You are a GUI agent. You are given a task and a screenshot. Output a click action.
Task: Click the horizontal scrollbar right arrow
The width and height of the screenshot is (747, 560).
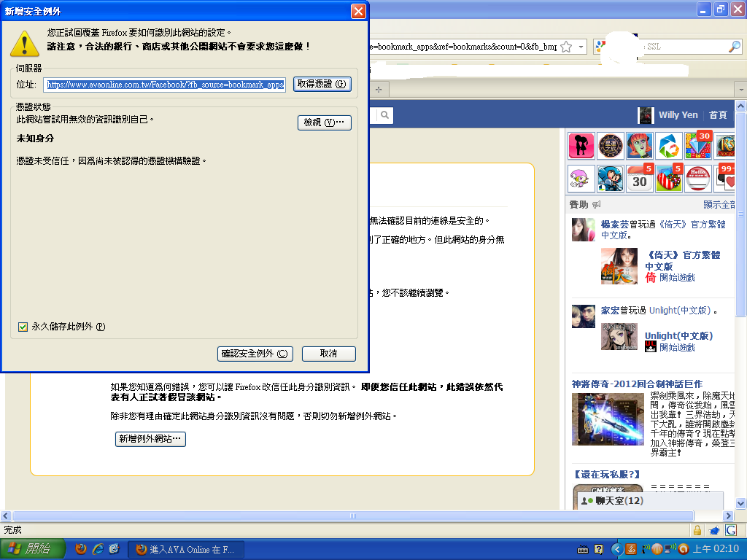[728, 516]
